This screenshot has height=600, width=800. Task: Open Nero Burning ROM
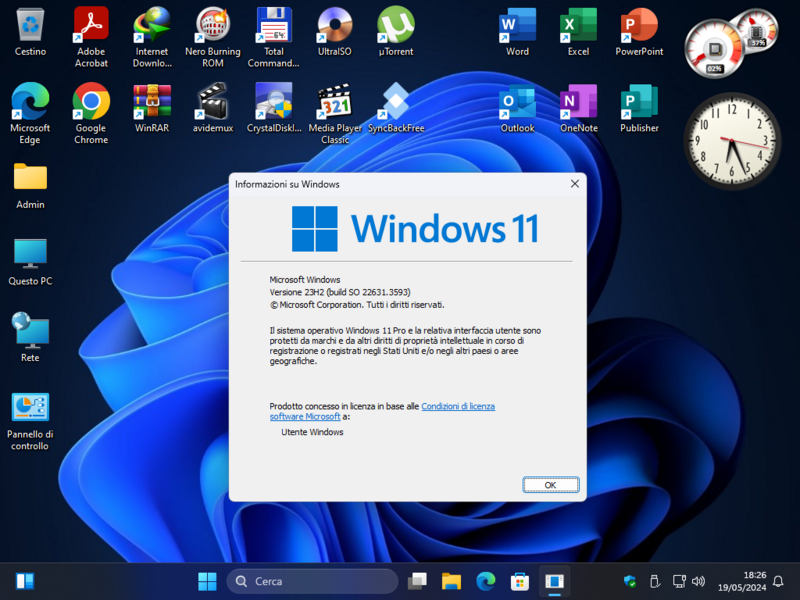(x=212, y=25)
